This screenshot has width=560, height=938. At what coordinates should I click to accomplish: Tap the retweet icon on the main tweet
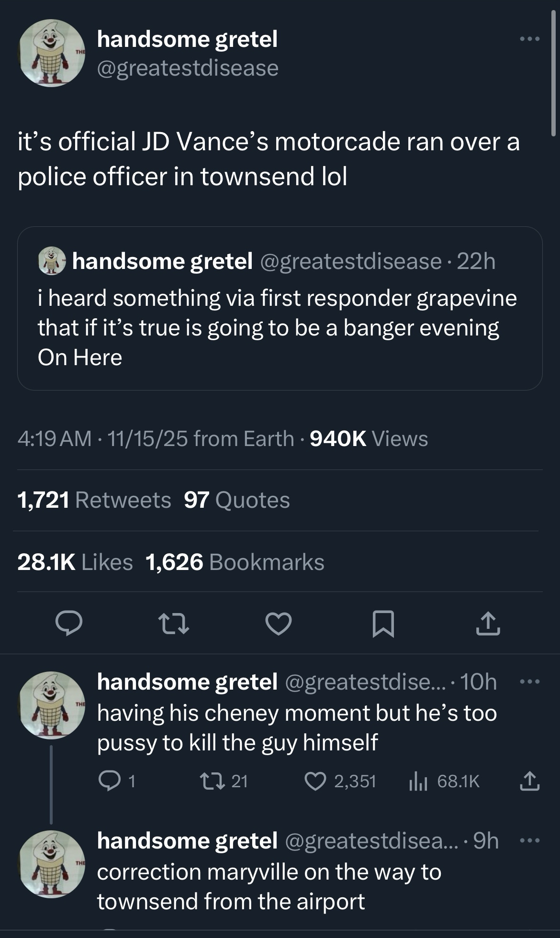click(x=174, y=624)
